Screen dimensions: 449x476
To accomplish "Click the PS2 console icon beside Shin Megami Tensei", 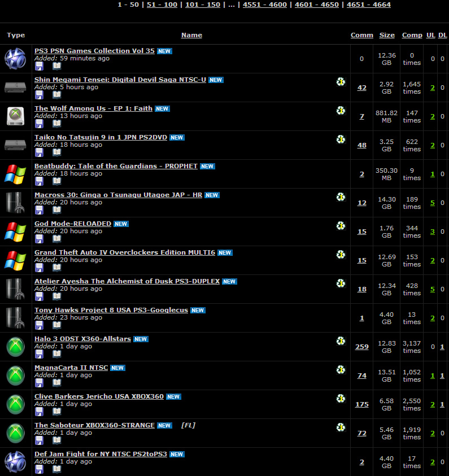I will click(x=15, y=88).
